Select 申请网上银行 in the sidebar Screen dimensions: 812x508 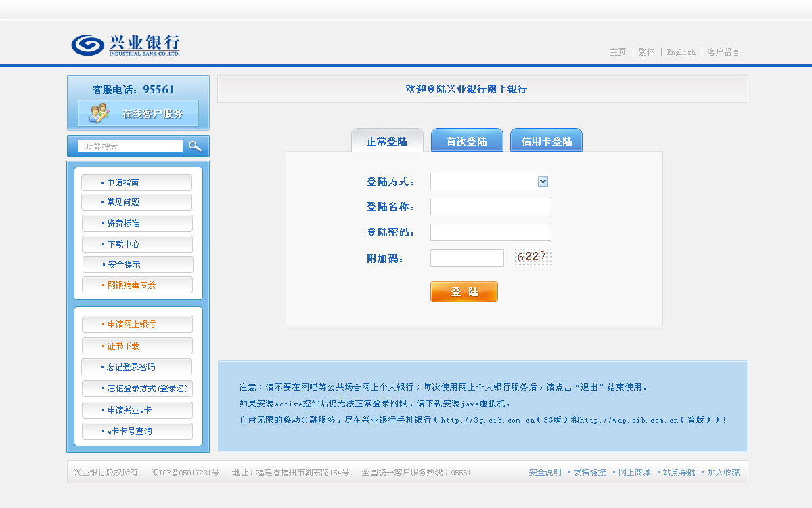point(137,324)
